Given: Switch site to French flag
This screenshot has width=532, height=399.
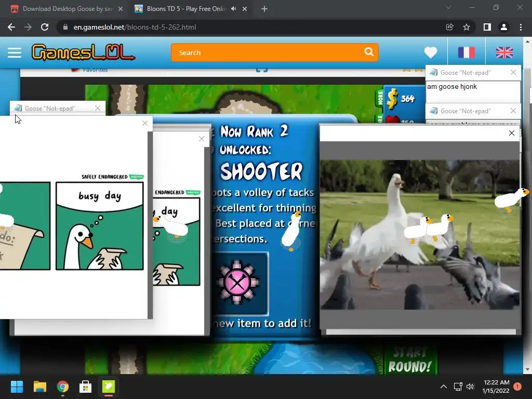Looking at the screenshot, I should click(x=466, y=52).
